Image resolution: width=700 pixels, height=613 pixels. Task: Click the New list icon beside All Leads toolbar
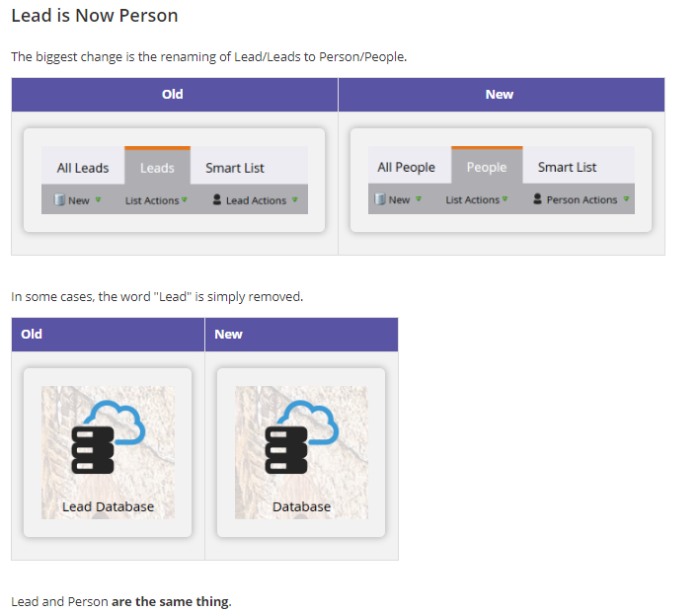[60, 200]
